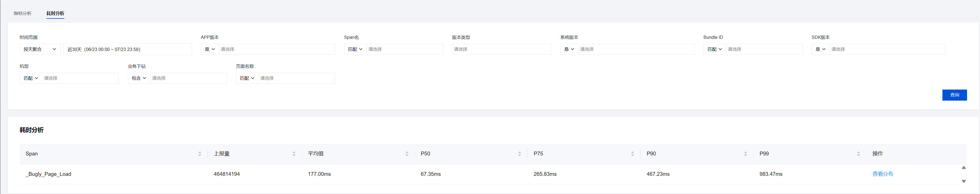Open 查看分布 link for _Bugly_Page_Load
980x194 pixels.
point(882,174)
